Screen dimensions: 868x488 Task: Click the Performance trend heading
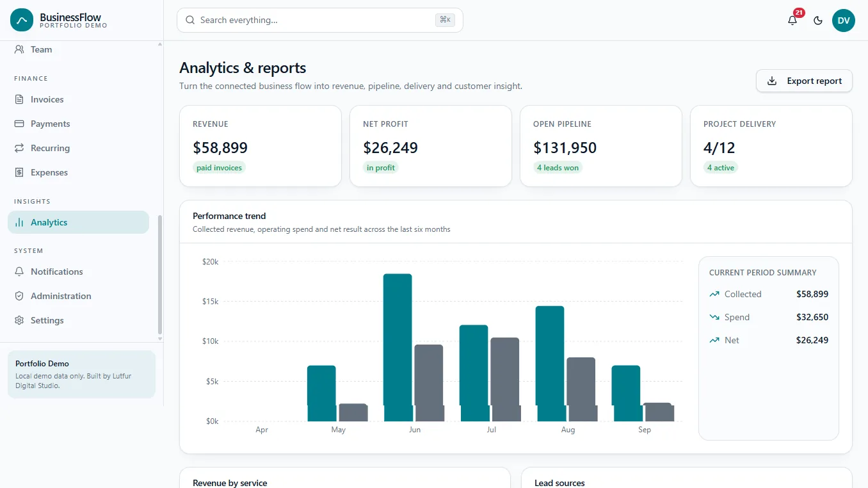(x=229, y=216)
